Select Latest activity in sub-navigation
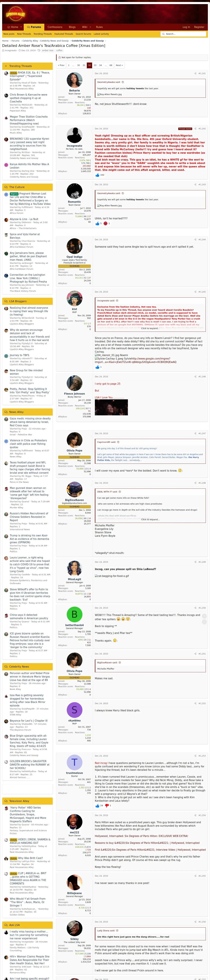 pos(101,34)
